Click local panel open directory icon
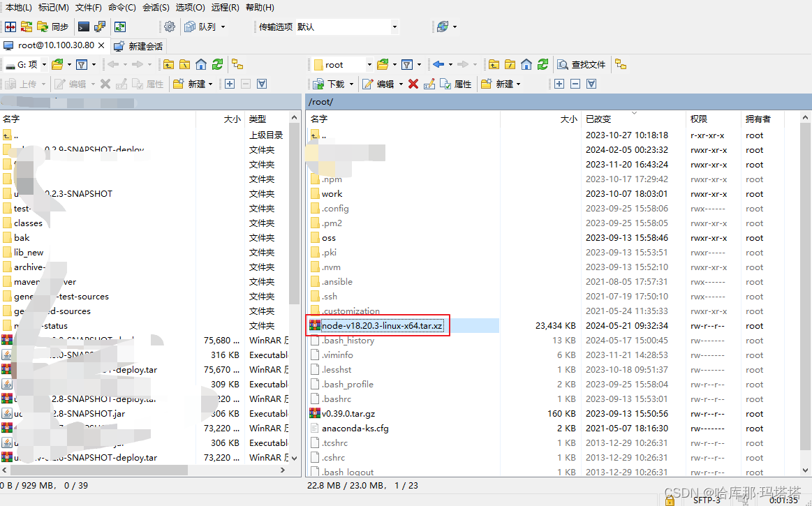 click(x=57, y=65)
